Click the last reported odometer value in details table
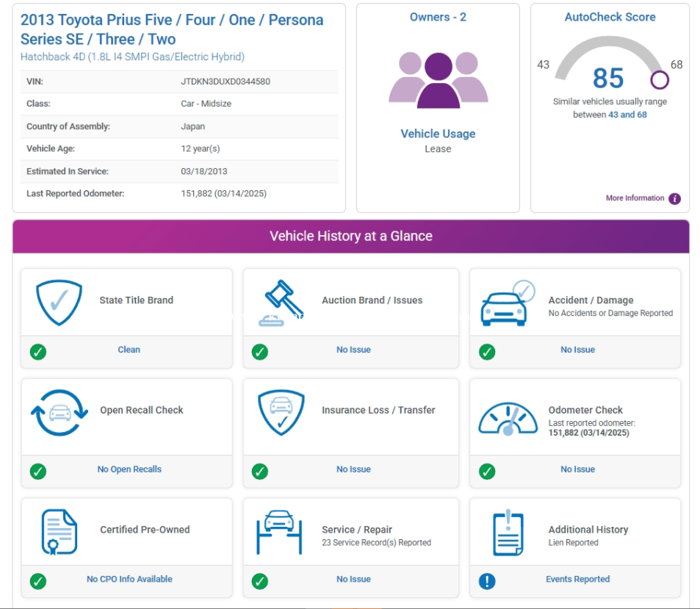This screenshot has height=609, width=700. (x=223, y=193)
